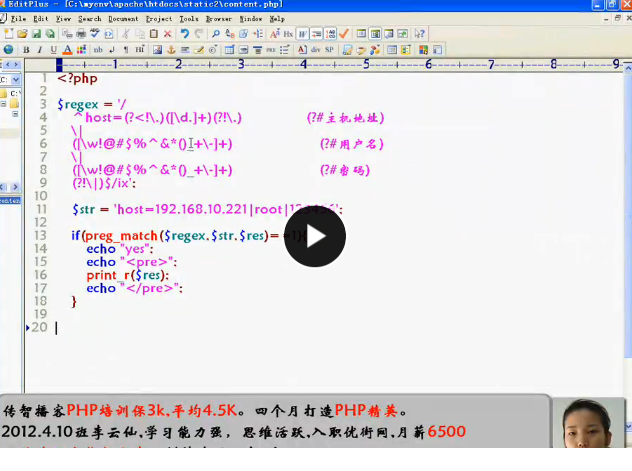Minimize the inner document window
The image size is (632, 471).
tap(606, 19)
